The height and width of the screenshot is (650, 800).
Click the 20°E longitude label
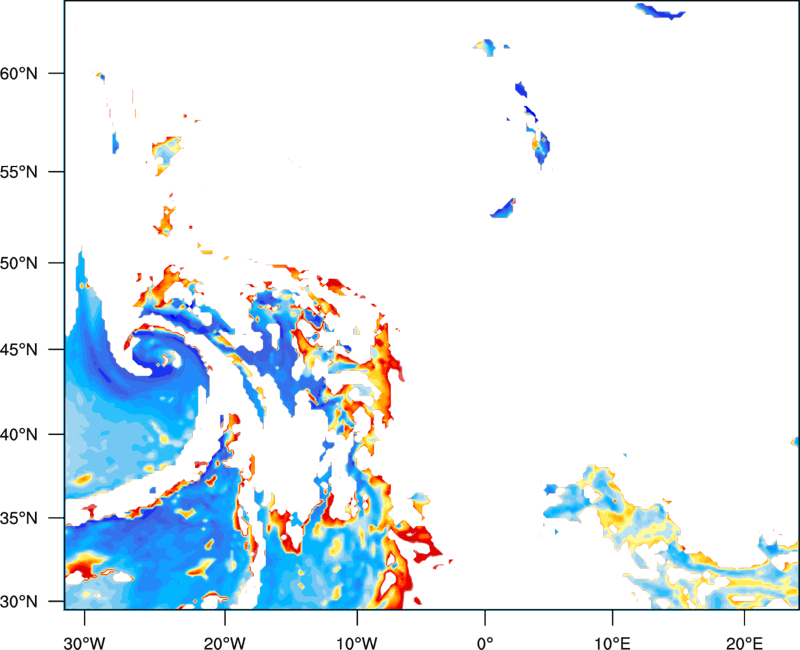tap(744, 643)
